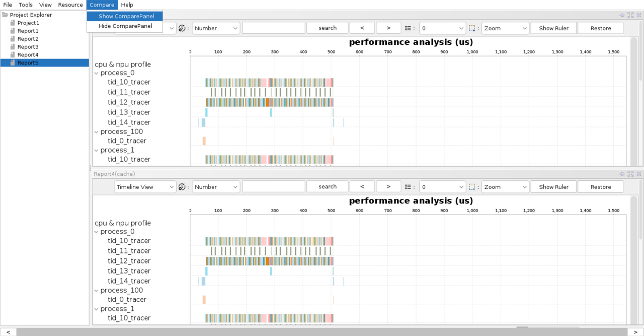The width and height of the screenshot is (644, 336).
Task: Select the Hide ComparePanel menu entry
Action: click(x=125, y=26)
